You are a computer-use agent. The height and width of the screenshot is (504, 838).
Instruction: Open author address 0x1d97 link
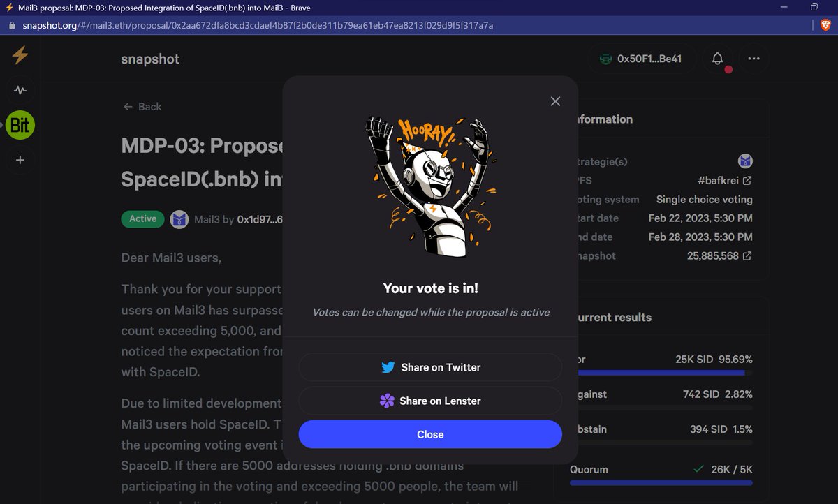[x=260, y=219]
